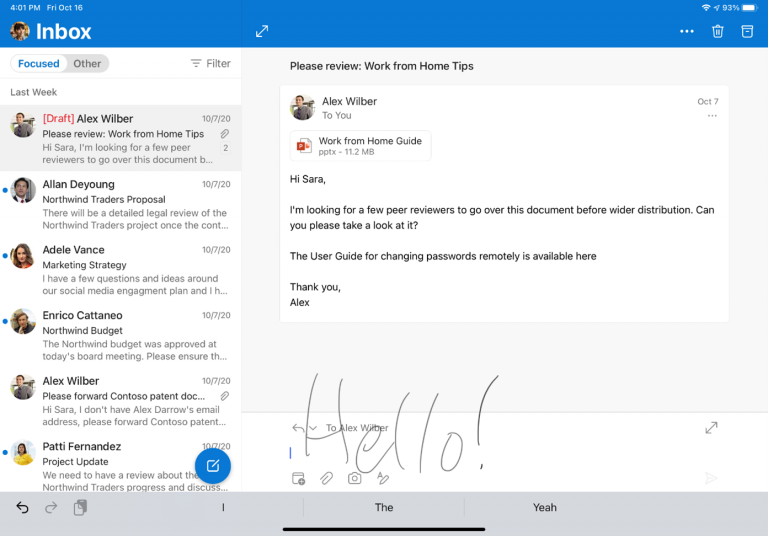Image resolution: width=768 pixels, height=536 pixels.
Task: Click Enrico Cattaneo's avatar in list
Action: (23, 321)
